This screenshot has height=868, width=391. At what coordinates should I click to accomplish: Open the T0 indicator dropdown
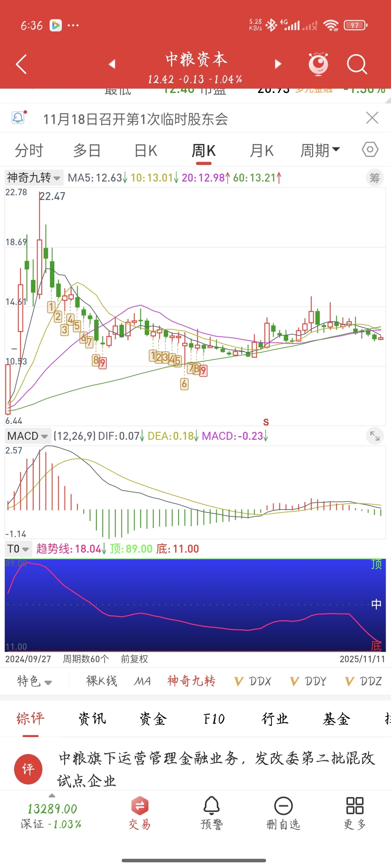[18, 549]
